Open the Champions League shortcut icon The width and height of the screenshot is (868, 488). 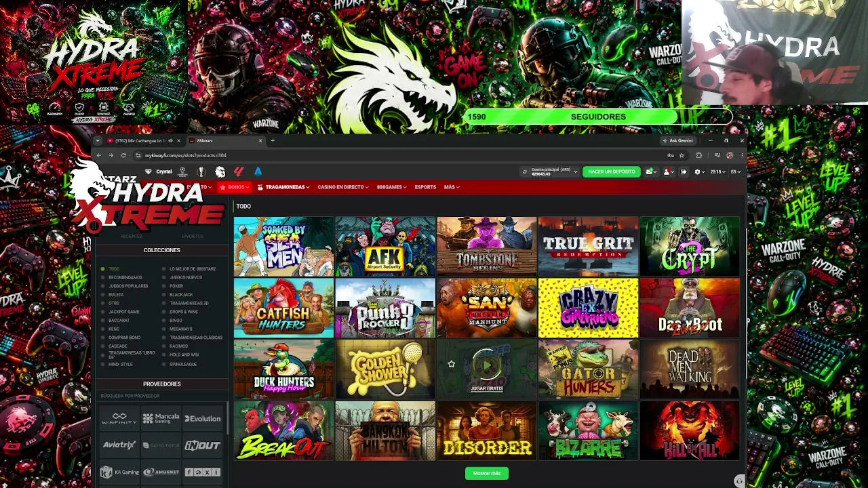pyautogui.click(x=182, y=171)
